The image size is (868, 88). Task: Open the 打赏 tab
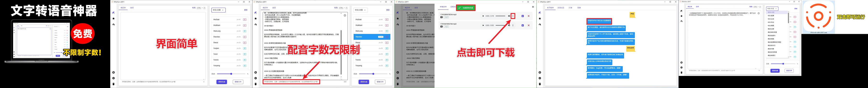(x=570, y=7)
